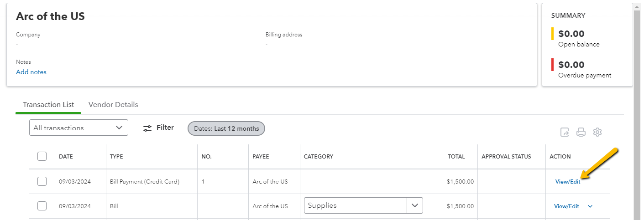
Task: Click the Add notes link
Action: (31, 72)
